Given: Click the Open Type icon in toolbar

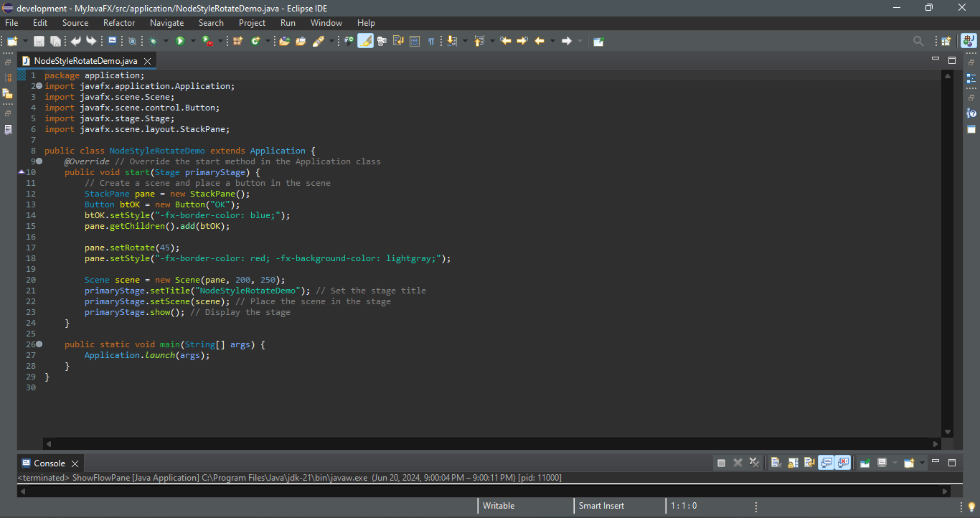Looking at the screenshot, I should tap(284, 41).
